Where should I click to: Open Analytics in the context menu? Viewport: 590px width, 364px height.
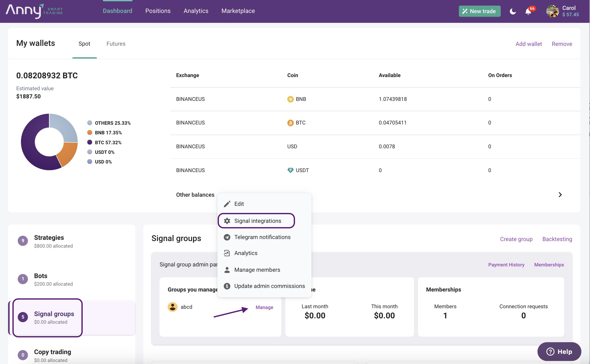tap(246, 253)
